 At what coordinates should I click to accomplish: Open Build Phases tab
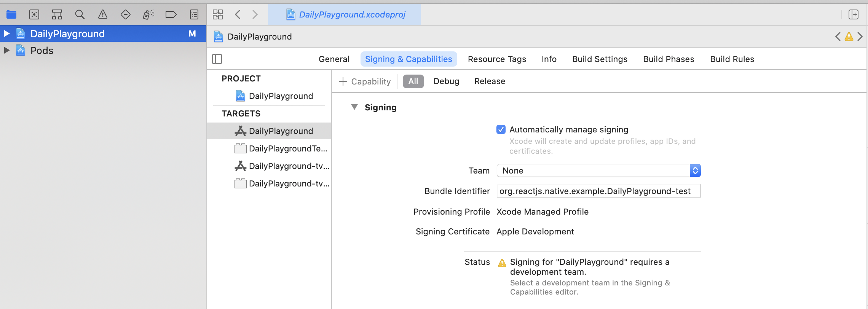[x=669, y=59]
